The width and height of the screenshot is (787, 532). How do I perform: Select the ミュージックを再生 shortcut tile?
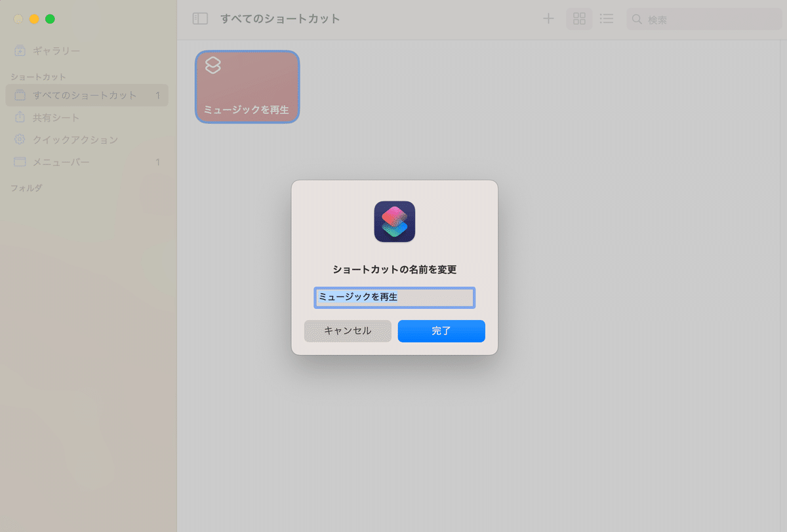[x=247, y=87]
